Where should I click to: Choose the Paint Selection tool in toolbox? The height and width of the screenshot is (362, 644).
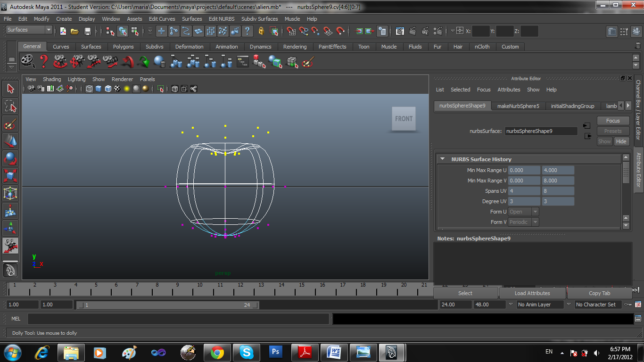pyautogui.click(x=10, y=123)
